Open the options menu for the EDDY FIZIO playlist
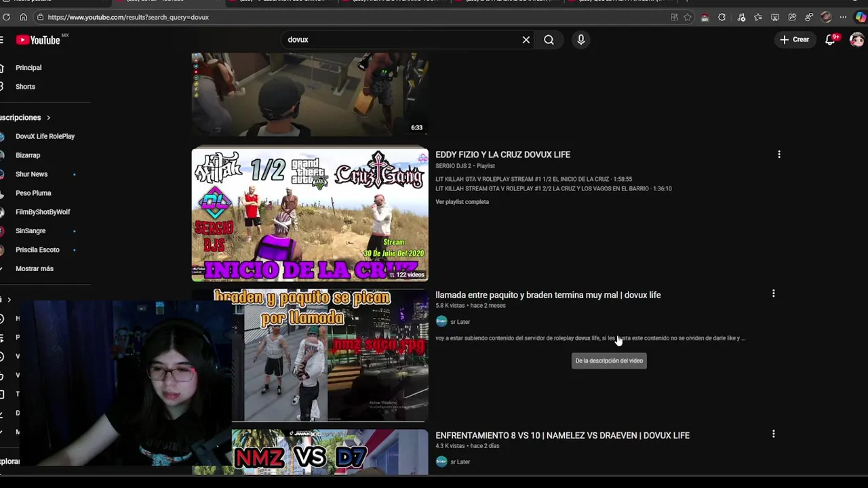Screen dimensions: 868x488 point(779,155)
